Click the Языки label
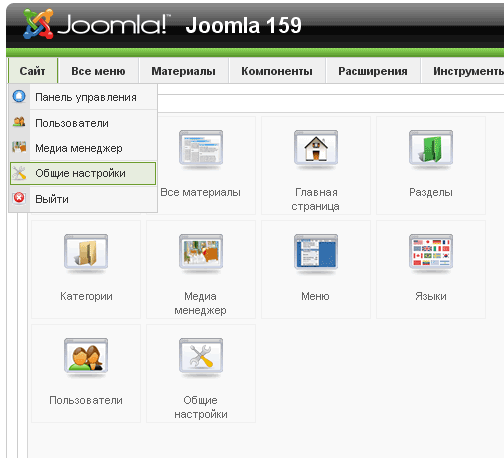The image size is (504, 458). (431, 296)
